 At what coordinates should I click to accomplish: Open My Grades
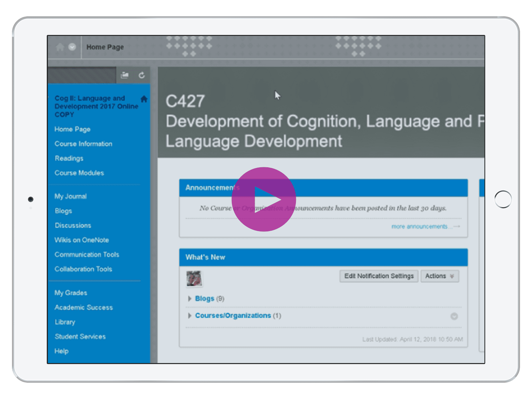tap(71, 293)
